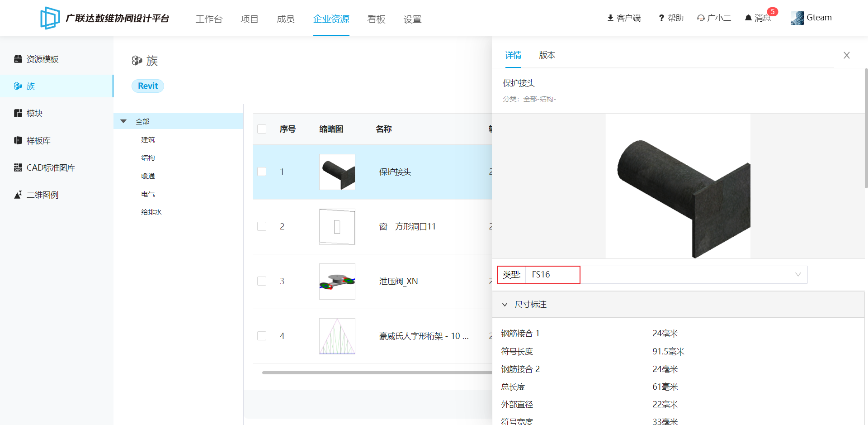Open the 工作台 menu

tap(209, 19)
